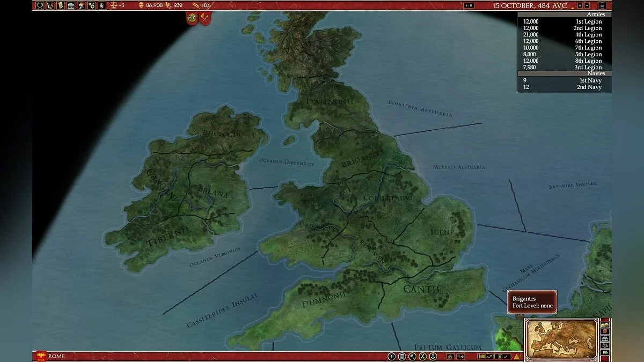Click the shield checkmark button

pos(503,357)
